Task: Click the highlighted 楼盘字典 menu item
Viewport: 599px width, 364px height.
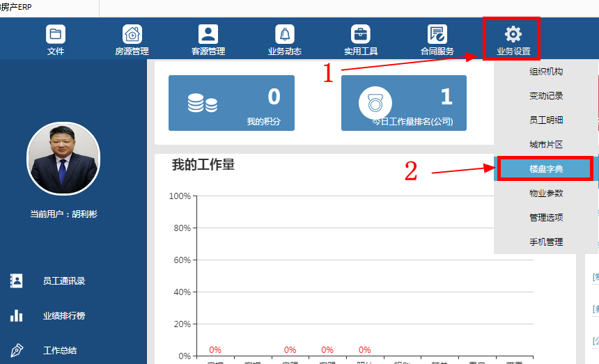Action: [x=546, y=169]
